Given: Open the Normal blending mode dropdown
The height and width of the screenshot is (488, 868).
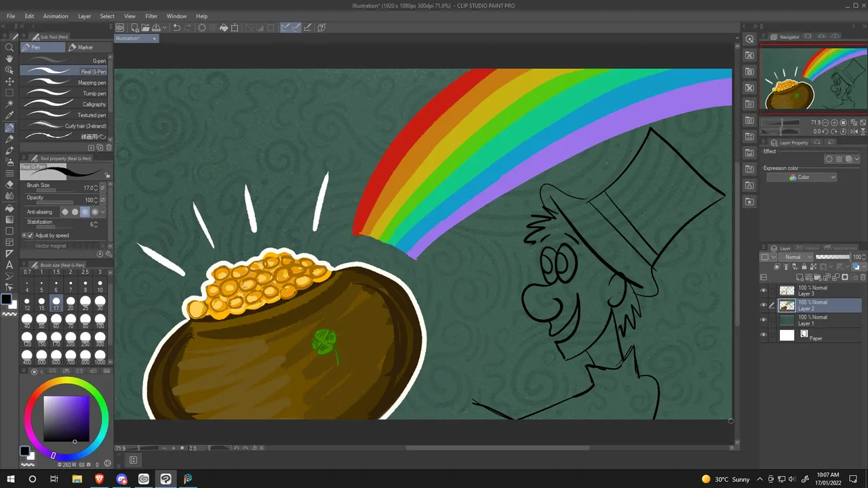Looking at the screenshot, I should [x=796, y=258].
